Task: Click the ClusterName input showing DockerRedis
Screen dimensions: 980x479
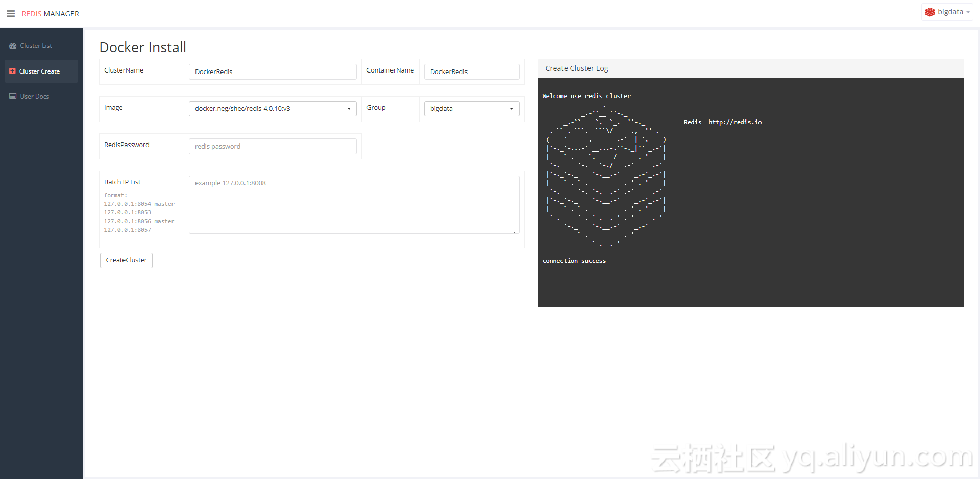Action: point(273,71)
